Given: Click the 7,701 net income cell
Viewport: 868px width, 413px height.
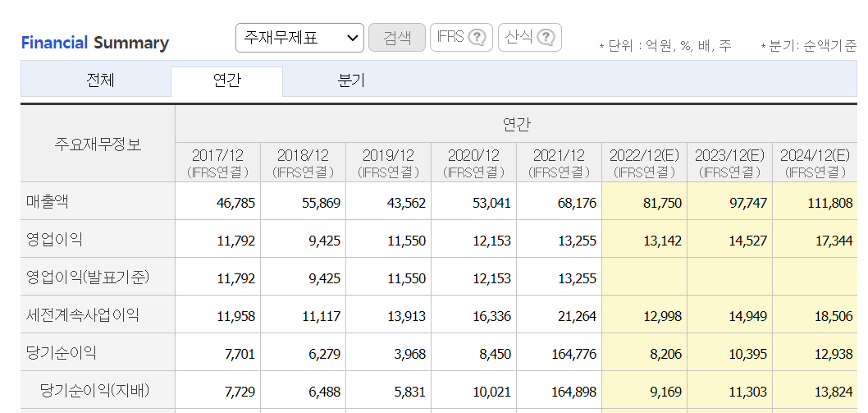Looking at the screenshot, I should pos(217,352).
